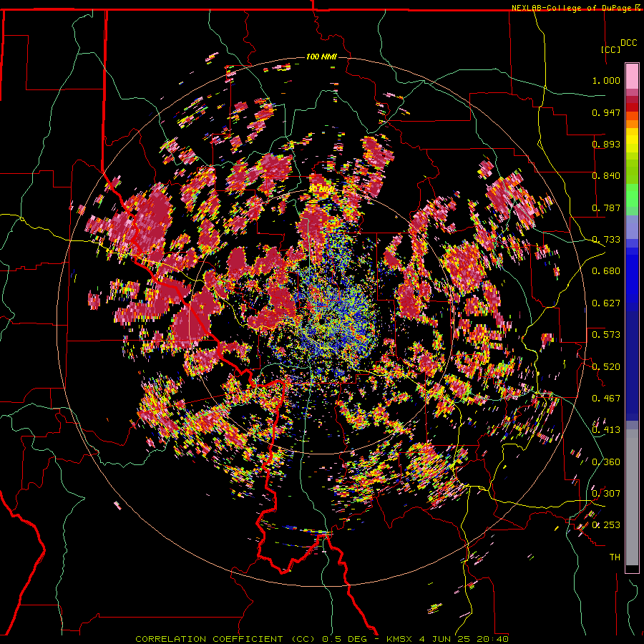Click the 0.680 color scale value
Image resolution: width=644 pixels, height=644 pixels.
pos(606,271)
